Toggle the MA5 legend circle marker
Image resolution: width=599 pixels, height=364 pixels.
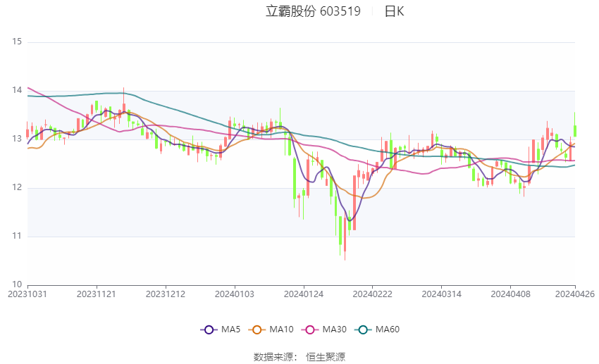pyautogui.click(x=209, y=330)
